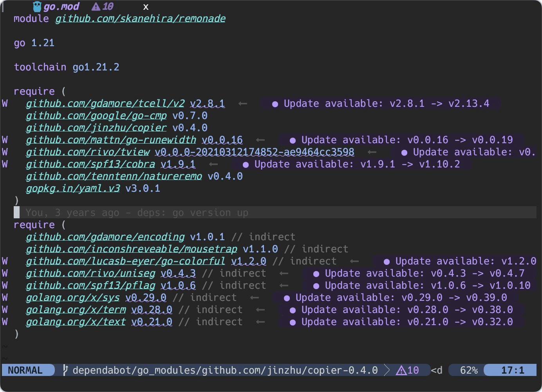Click the W sign beside golang.org/x/sys

[x=5, y=297]
